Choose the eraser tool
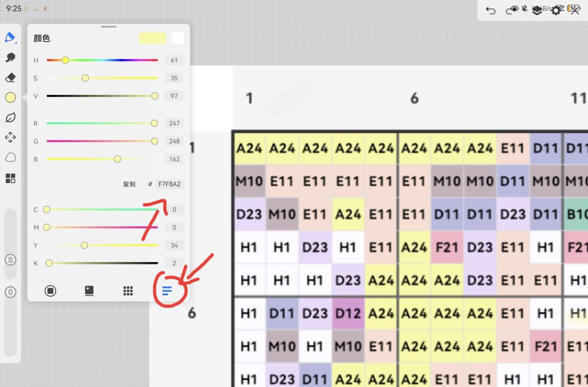 [10, 77]
